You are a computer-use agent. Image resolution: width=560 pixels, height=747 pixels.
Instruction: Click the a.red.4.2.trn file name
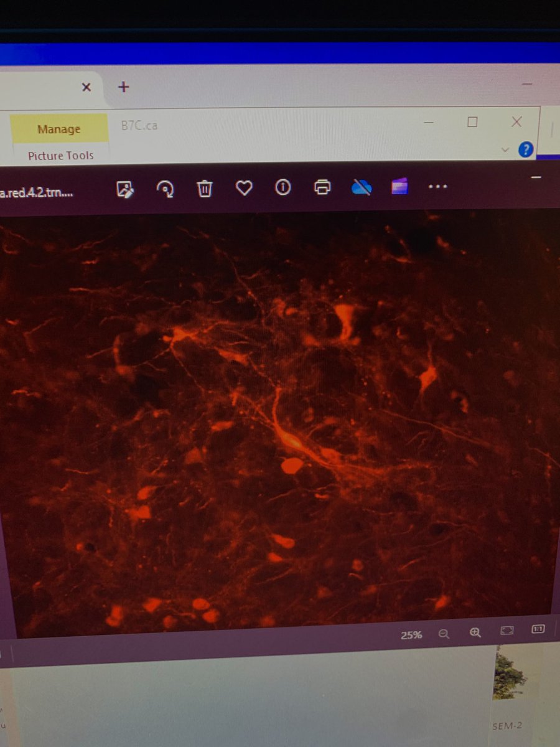[x=37, y=192]
